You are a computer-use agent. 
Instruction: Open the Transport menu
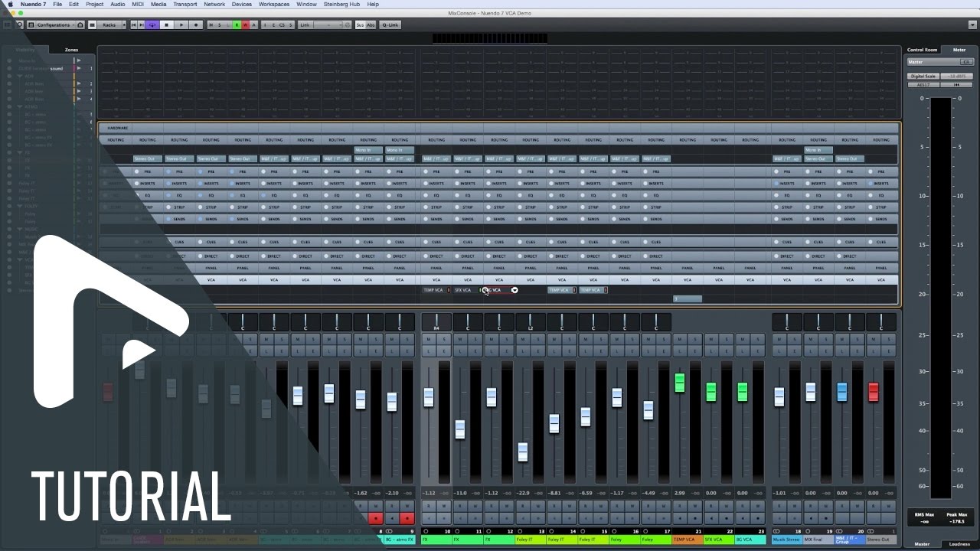(185, 4)
